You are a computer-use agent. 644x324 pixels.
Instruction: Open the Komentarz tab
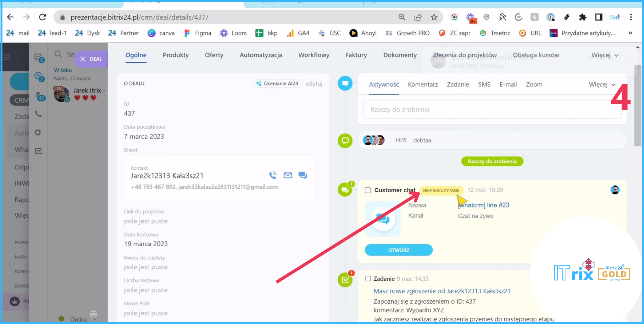tap(423, 85)
